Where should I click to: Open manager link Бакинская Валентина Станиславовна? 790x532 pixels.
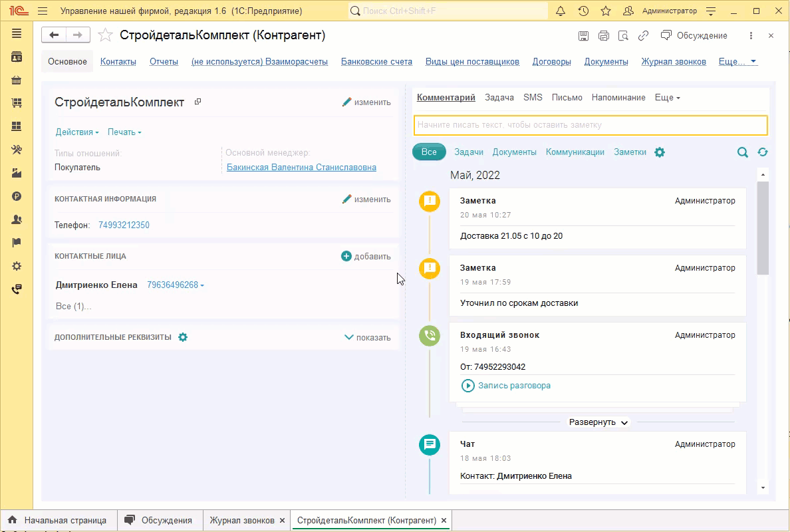pos(301,168)
